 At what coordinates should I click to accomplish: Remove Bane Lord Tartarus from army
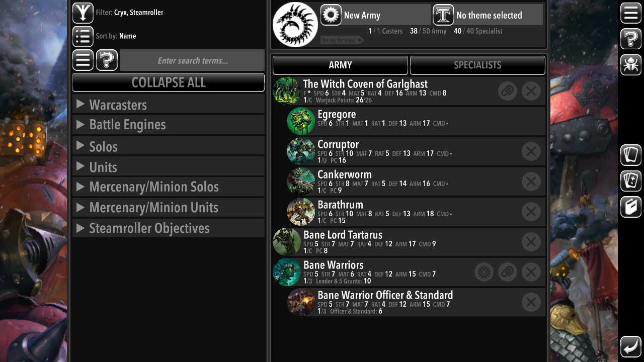[x=531, y=242]
